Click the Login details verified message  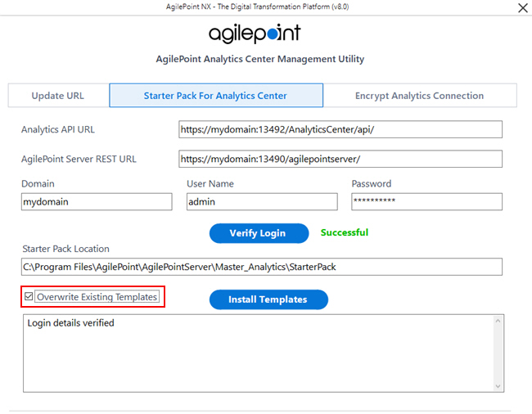(x=70, y=323)
